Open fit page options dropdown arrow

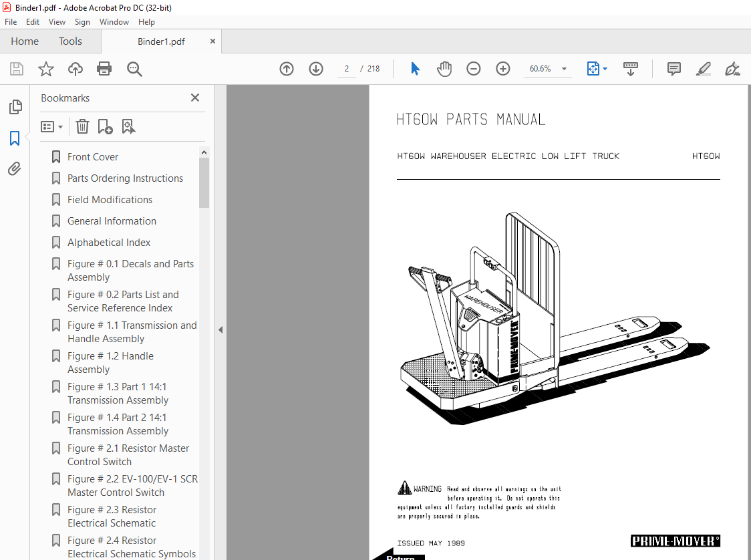[605, 69]
